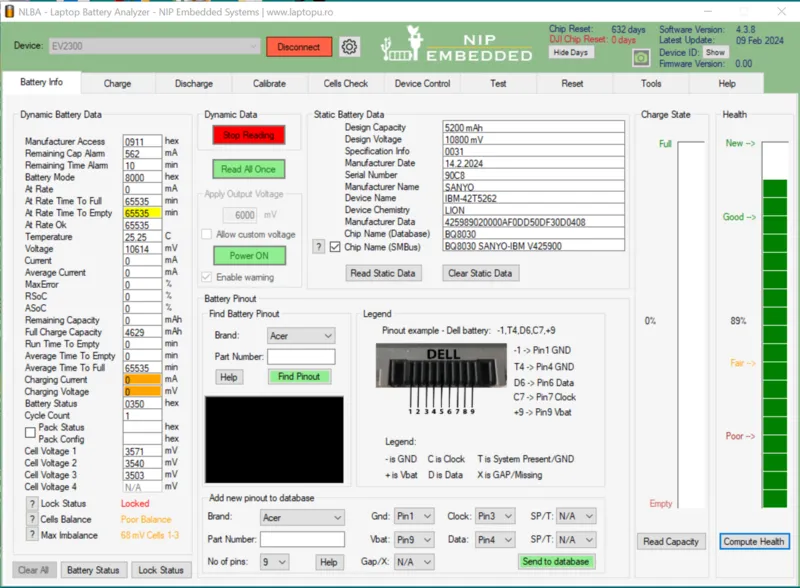Click Send to database
Viewport: 800px width, 588px height.
pyautogui.click(x=556, y=561)
